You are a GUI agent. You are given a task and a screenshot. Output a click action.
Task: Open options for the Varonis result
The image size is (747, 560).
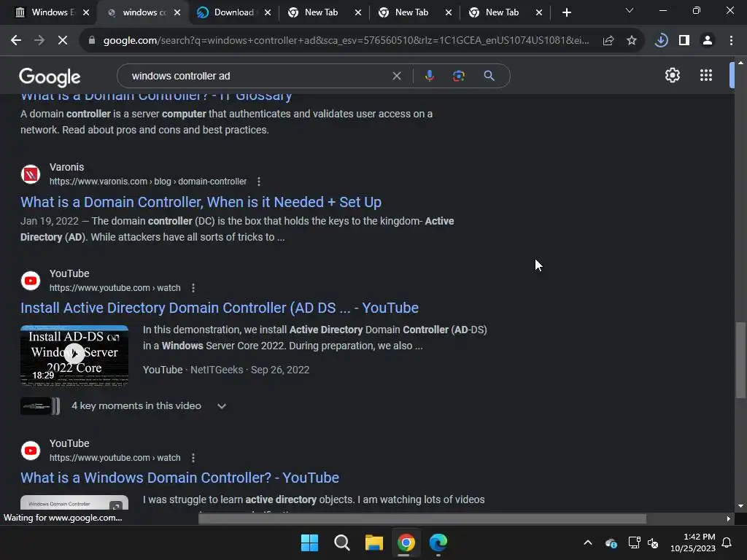click(259, 182)
